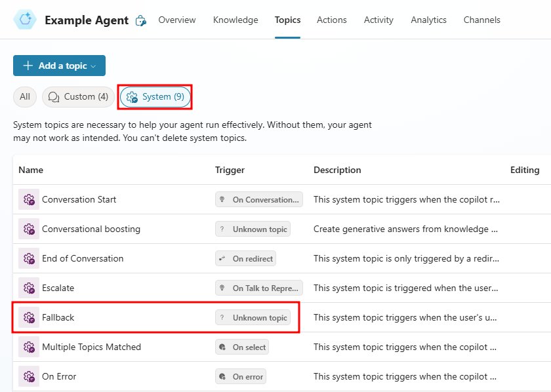The image size is (551, 392).
Task: Click the Fallback topic gear icon
Action: 29,317
